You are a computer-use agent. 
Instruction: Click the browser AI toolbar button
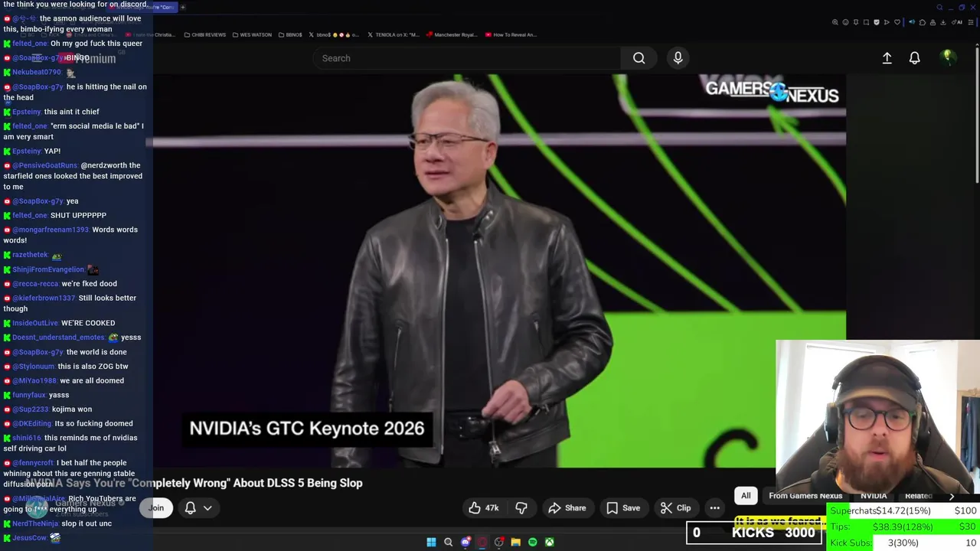[x=957, y=22]
